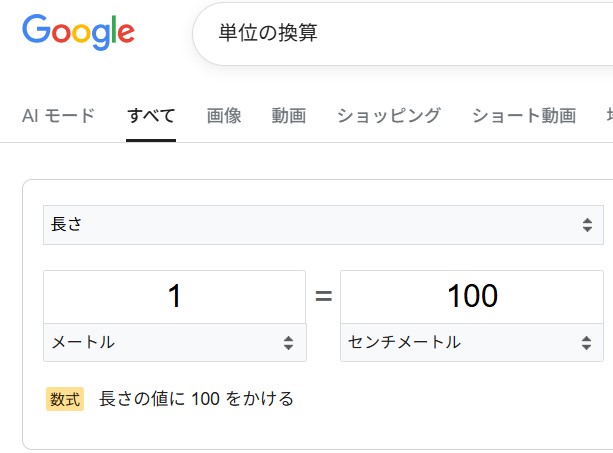Open the センチメートル unit dropdown
The image size is (613, 453).
coord(471,343)
